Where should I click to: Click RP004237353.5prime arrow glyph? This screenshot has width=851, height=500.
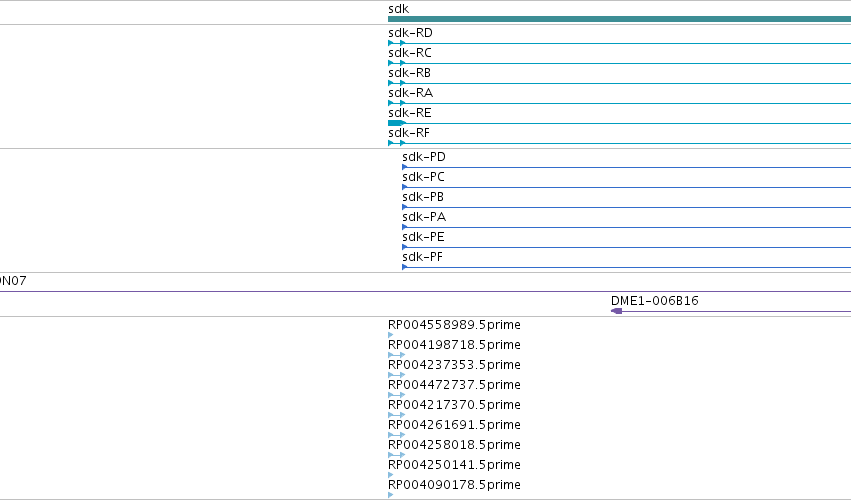point(397,375)
